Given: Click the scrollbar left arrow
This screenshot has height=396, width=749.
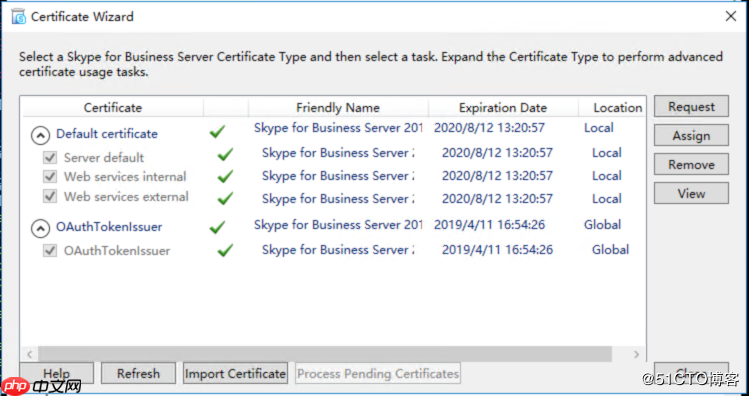Looking at the screenshot, I should pyautogui.click(x=30, y=354).
